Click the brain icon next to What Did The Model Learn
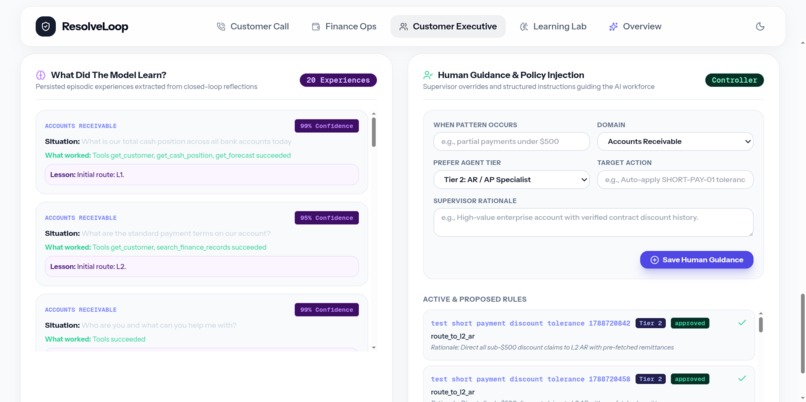 click(x=41, y=75)
